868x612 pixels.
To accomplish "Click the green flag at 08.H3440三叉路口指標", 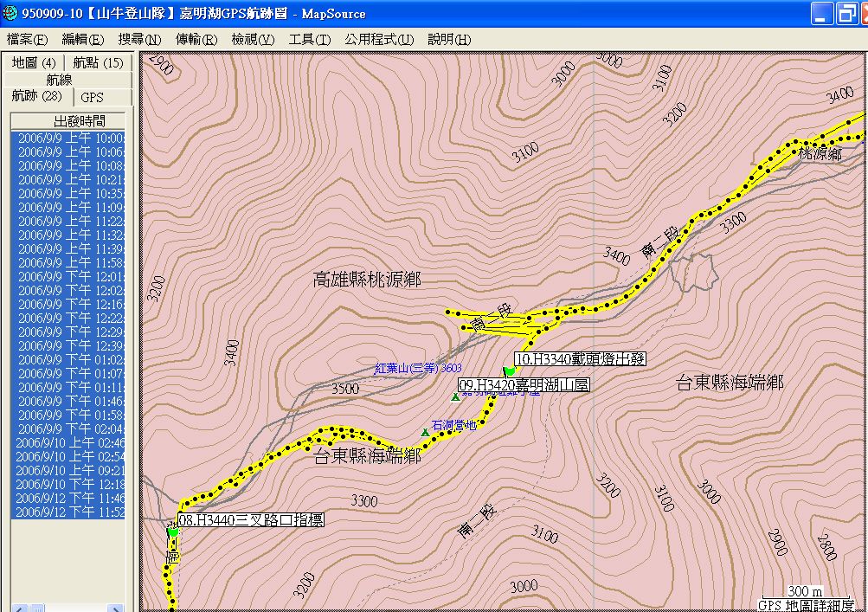I will coord(173,531).
